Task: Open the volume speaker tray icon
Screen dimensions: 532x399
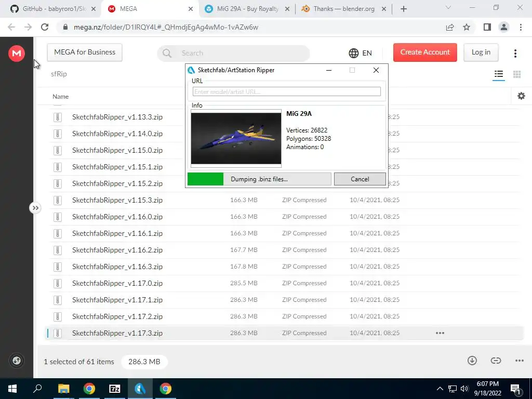Action: click(464, 389)
